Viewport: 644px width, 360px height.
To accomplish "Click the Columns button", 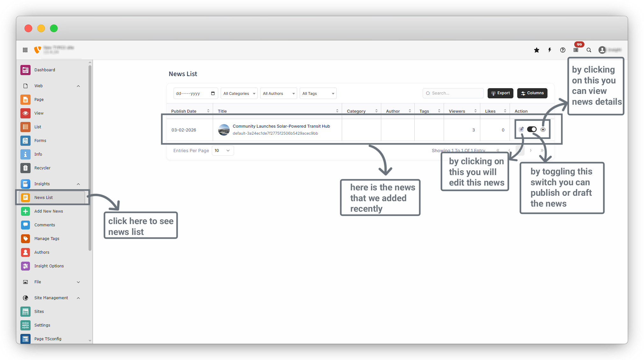I will tap(532, 93).
